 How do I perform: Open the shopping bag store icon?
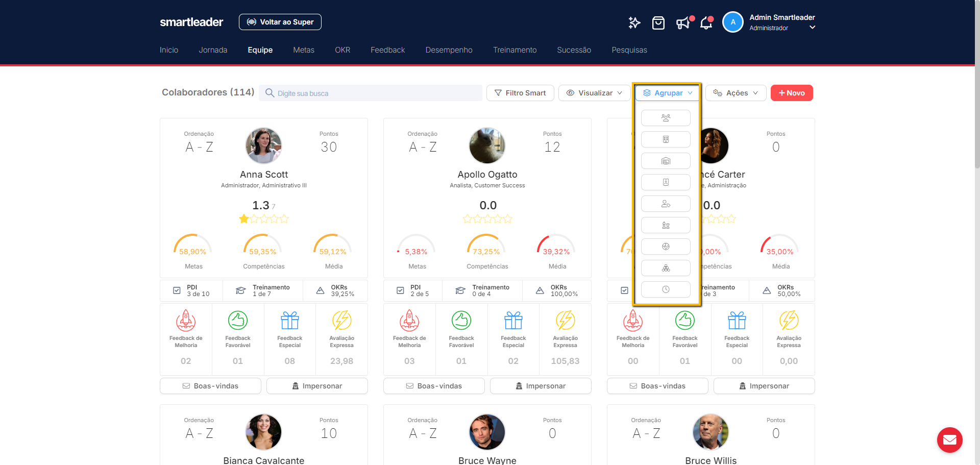click(658, 23)
